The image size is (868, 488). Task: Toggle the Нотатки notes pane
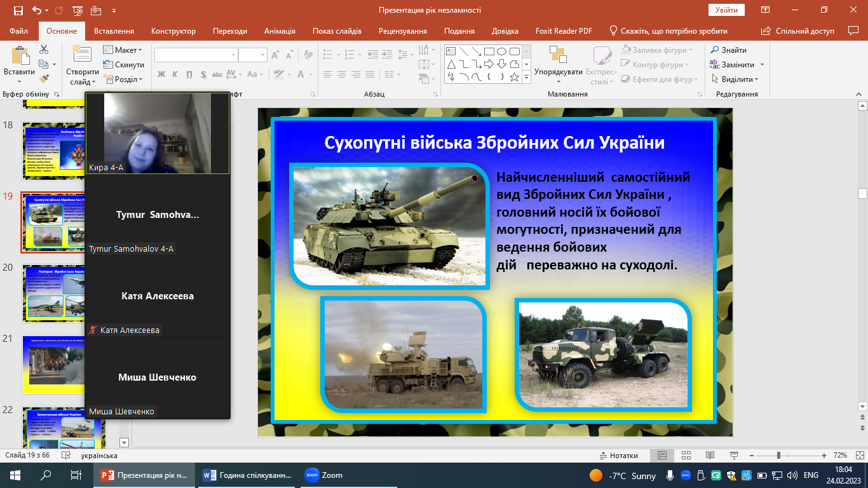point(619,456)
